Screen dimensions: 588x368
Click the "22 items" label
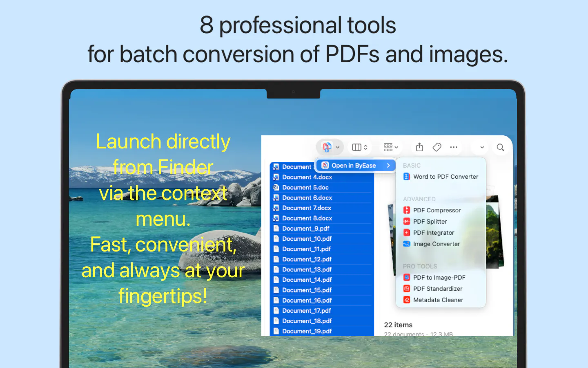tap(398, 325)
